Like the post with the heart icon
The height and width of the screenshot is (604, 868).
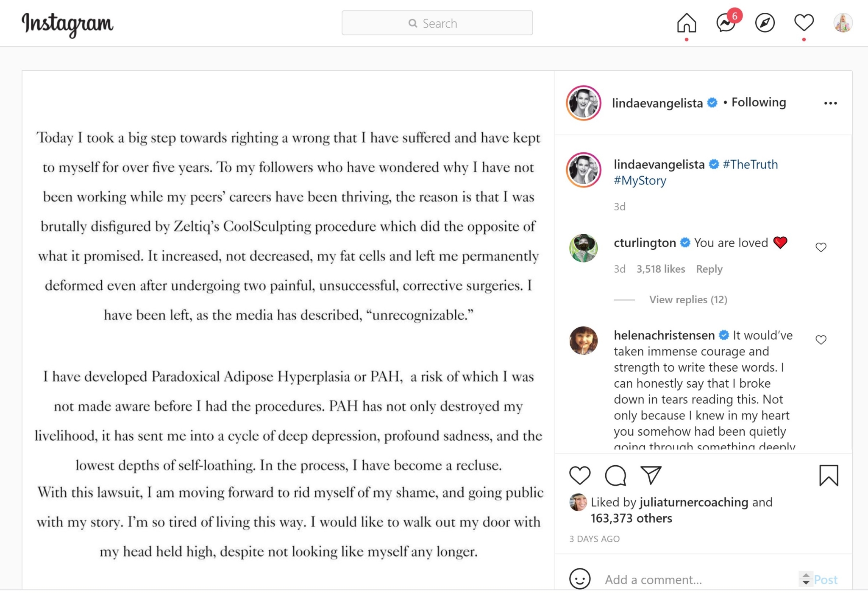[579, 475]
